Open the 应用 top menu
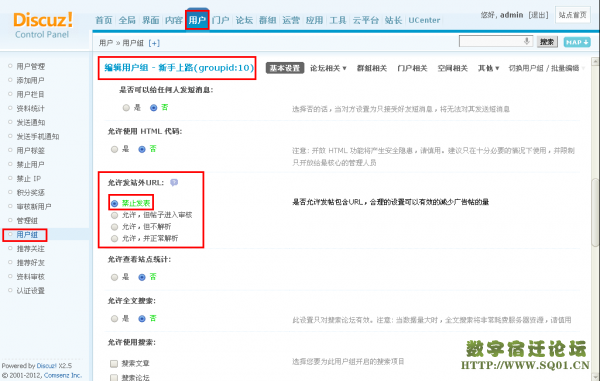600x381 pixels. 314,20
